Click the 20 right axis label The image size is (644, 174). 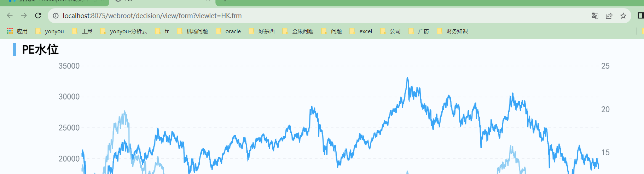pyautogui.click(x=605, y=109)
